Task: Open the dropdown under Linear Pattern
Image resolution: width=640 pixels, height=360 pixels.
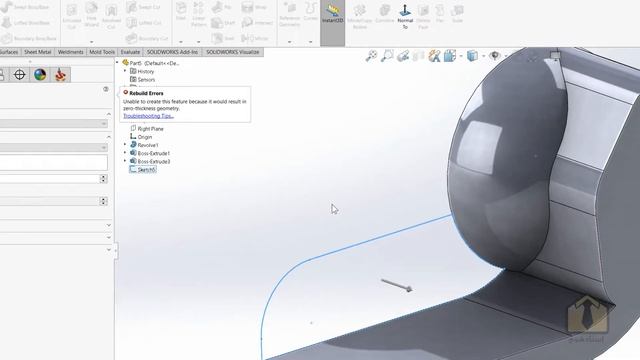Action: pos(198,42)
